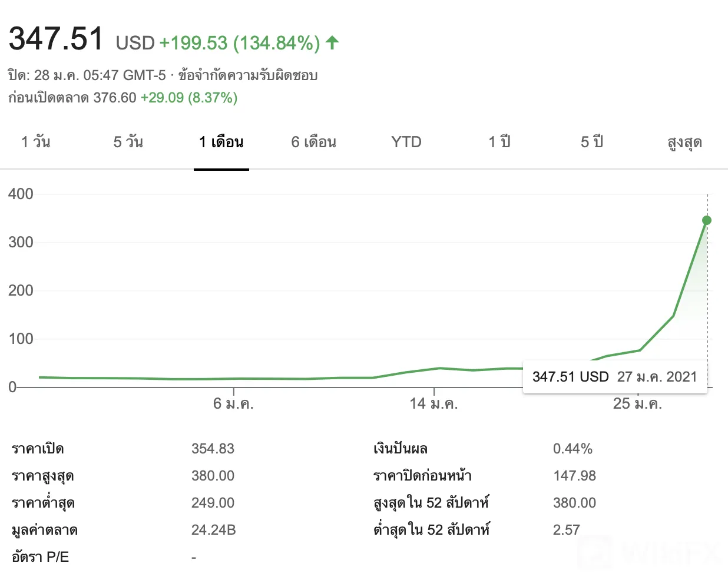This screenshot has width=728, height=583.
Task: Click the green up arrow icon
Action: click(x=332, y=42)
